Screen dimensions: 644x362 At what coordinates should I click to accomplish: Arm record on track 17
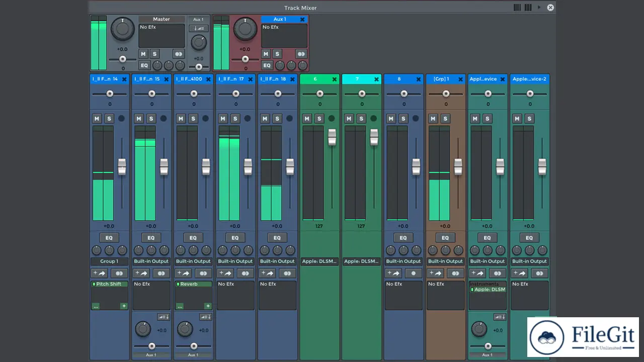coord(247,119)
